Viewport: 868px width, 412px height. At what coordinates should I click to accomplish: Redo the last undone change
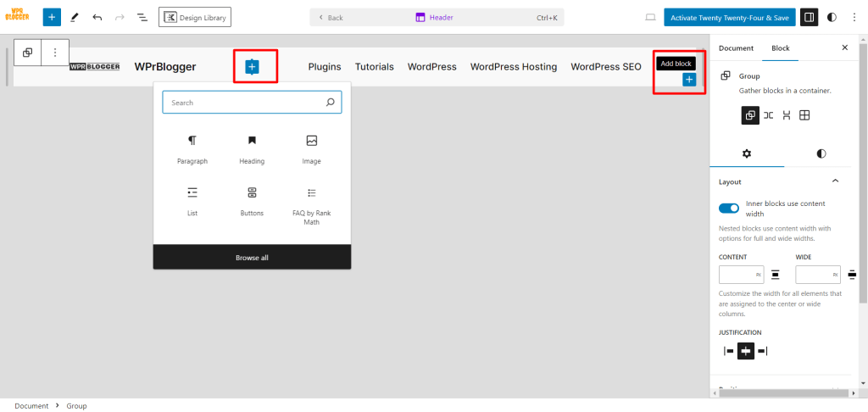(120, 17)
